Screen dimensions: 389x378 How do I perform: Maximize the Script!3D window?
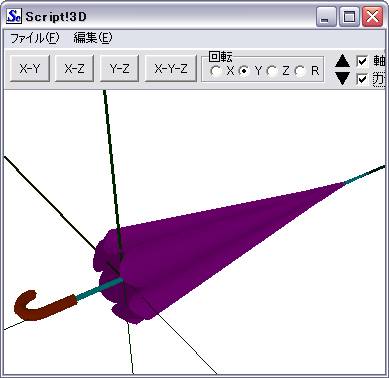(x=349, y=17)
